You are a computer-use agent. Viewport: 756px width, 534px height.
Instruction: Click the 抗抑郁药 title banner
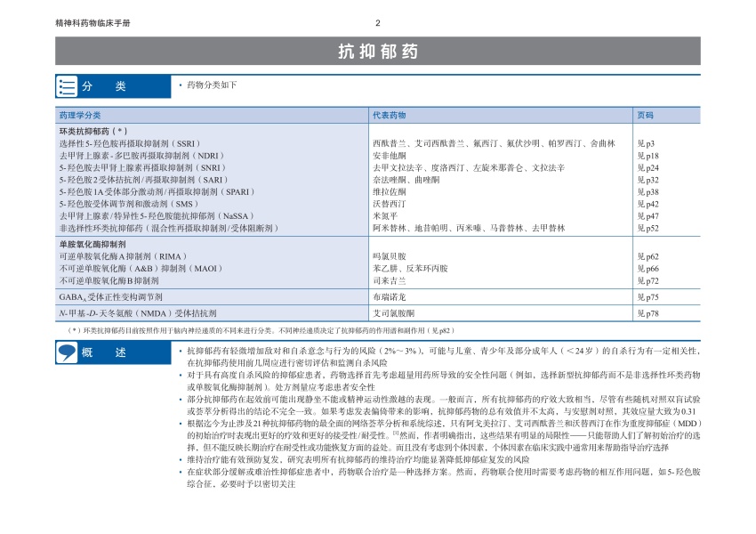pos(377,51)
